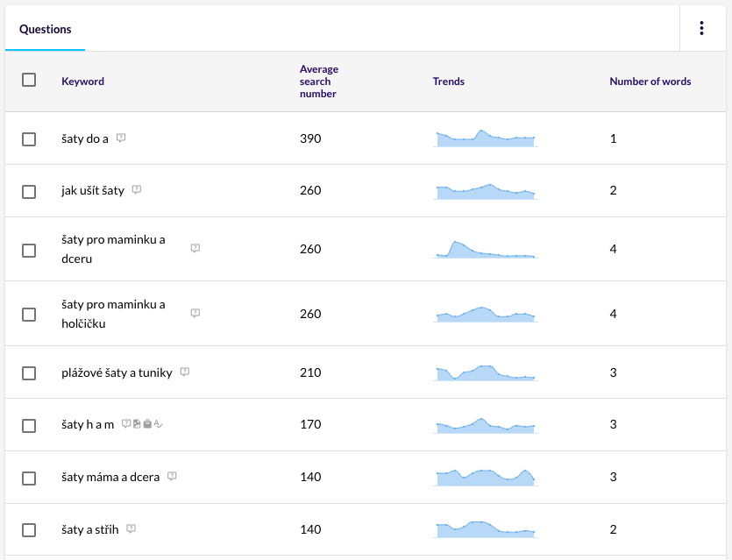Image resolution: width=732 pixels, height=560 pixels.
Task: Check the box for "šaty do a"
Action: point(29,139)
